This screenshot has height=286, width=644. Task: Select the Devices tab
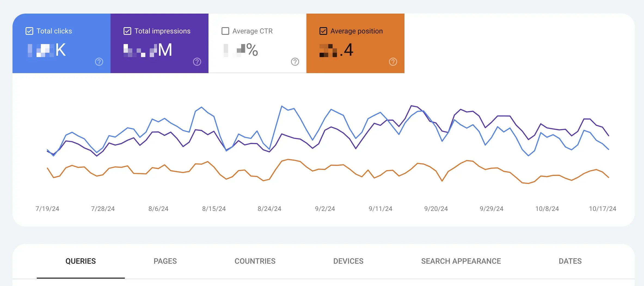coord(348,261)
